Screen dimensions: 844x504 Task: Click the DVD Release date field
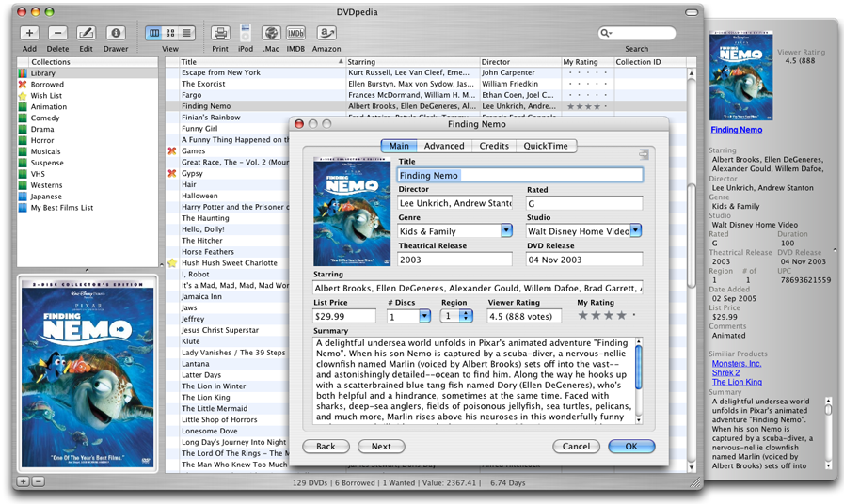584,260
